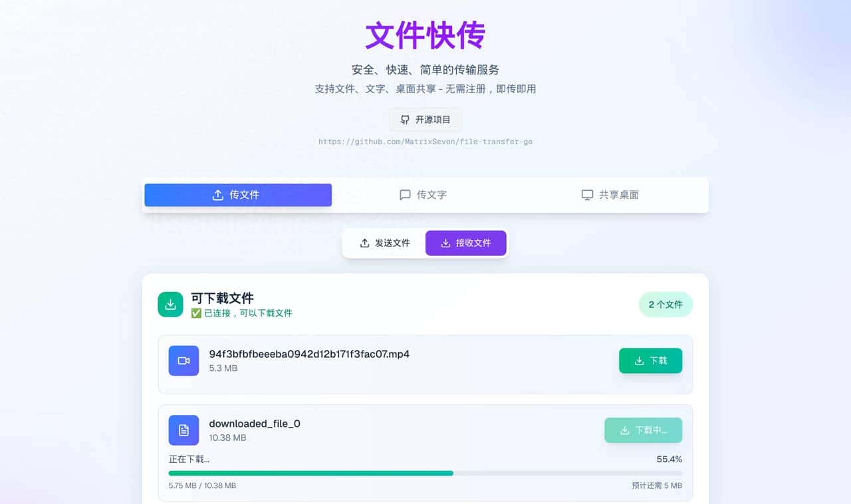Click the chat bubble icon beside 传文字
The width and height of the screenshot is (851, 504).
(x=406, y=195)
